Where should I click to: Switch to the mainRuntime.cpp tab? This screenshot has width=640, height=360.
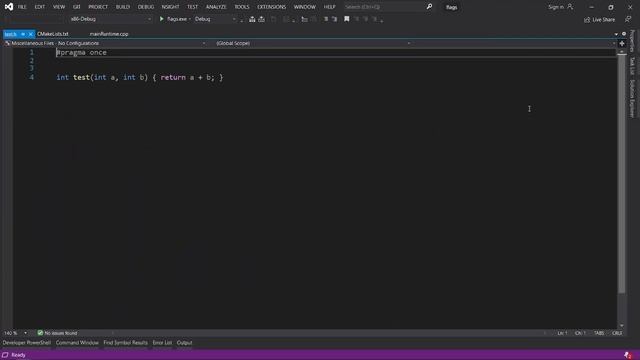pyautogui.click(x=109, y=34)
